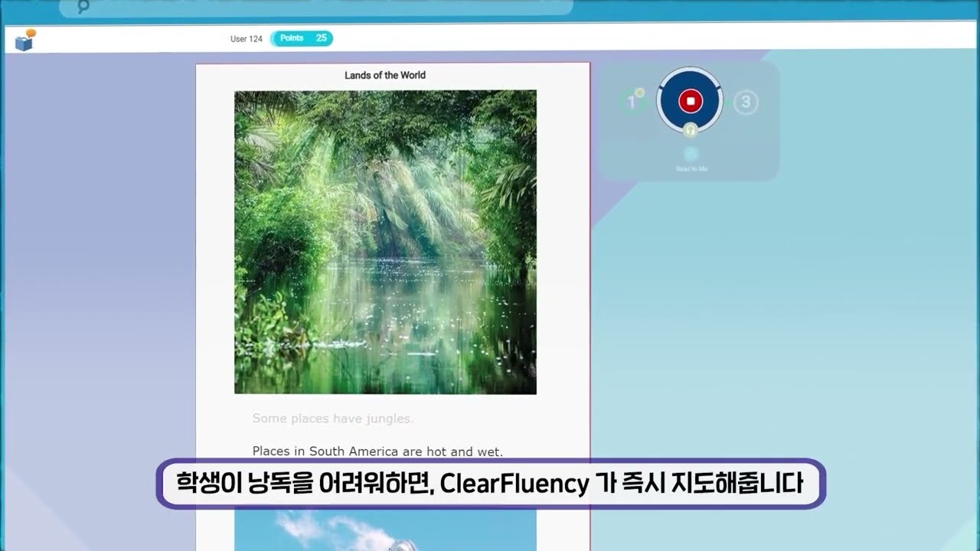
Task: Click the blue sky picture below the text
Action: [x=385, y=530]
